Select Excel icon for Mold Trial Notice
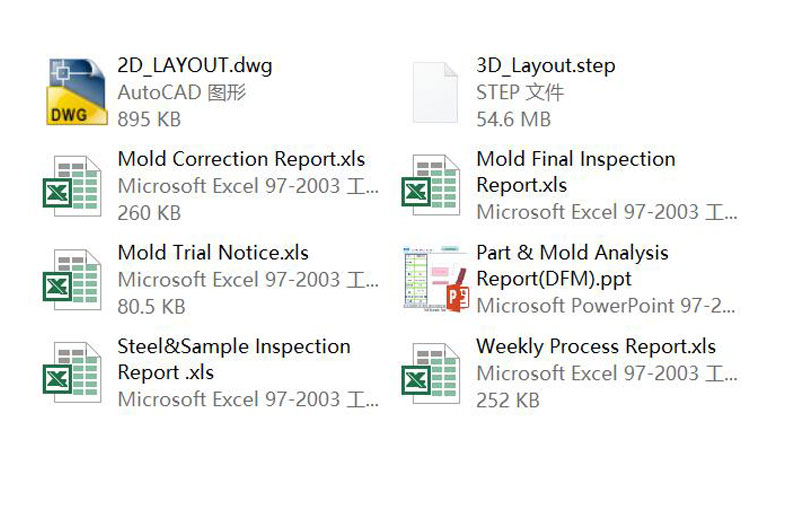The width and height of the screenshot is (790, 527). pyautogui.click(x=72, y=279)
